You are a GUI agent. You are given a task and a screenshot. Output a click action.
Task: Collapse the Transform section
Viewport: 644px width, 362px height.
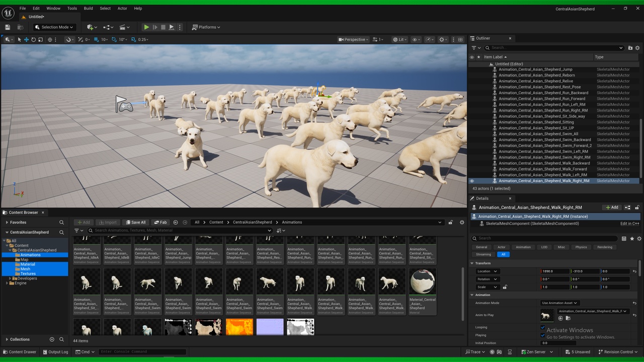pyautogui.click(x=472, y=263)
